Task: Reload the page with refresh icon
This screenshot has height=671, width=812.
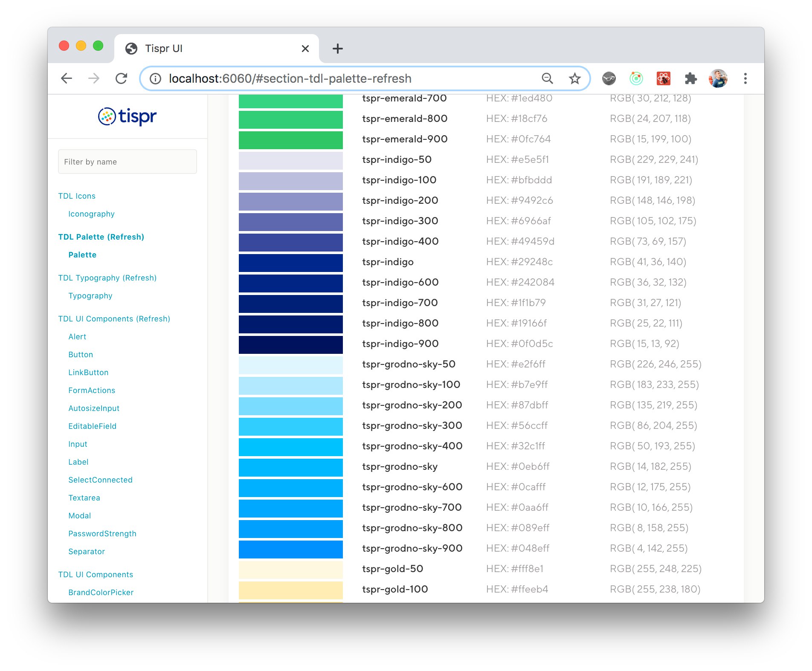Action: click(122, 78)
